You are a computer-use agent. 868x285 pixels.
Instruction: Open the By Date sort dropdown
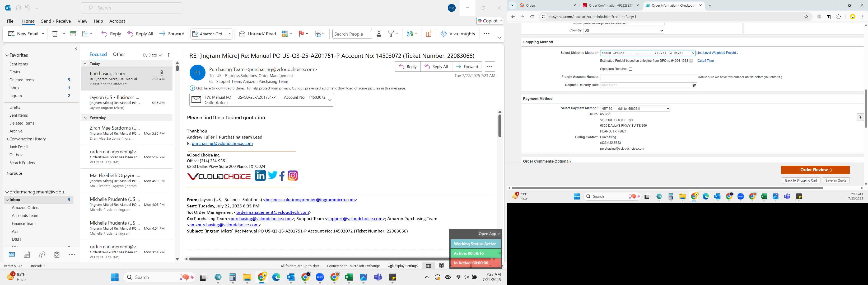(x=152, y=55)
